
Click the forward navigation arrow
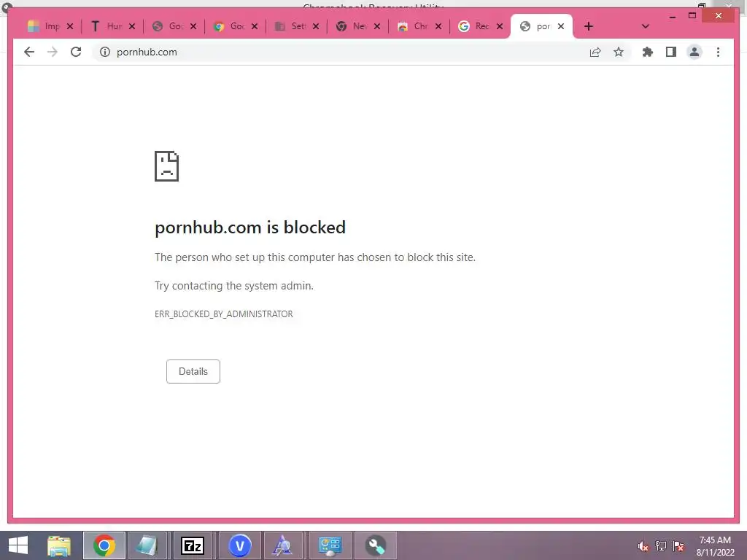coord(53,52)
